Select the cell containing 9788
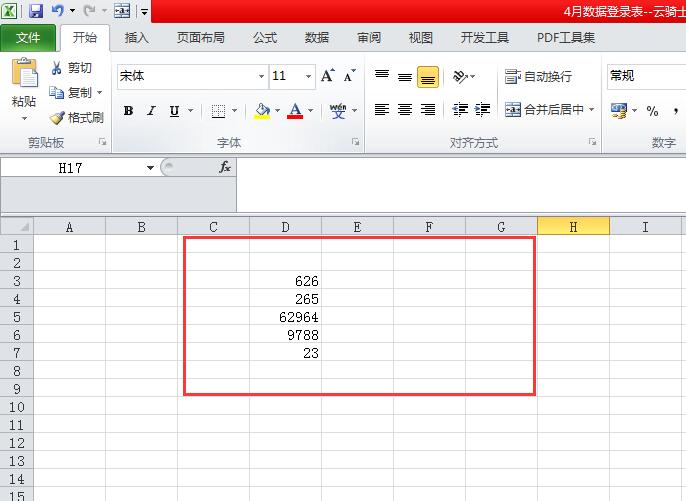The width and height of the screenshot is (686, 501). point(285,335)
